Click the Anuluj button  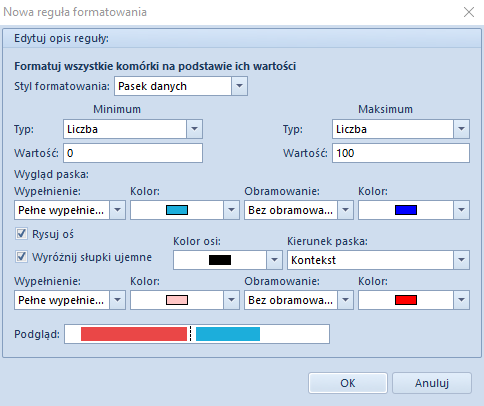(432, 383)
